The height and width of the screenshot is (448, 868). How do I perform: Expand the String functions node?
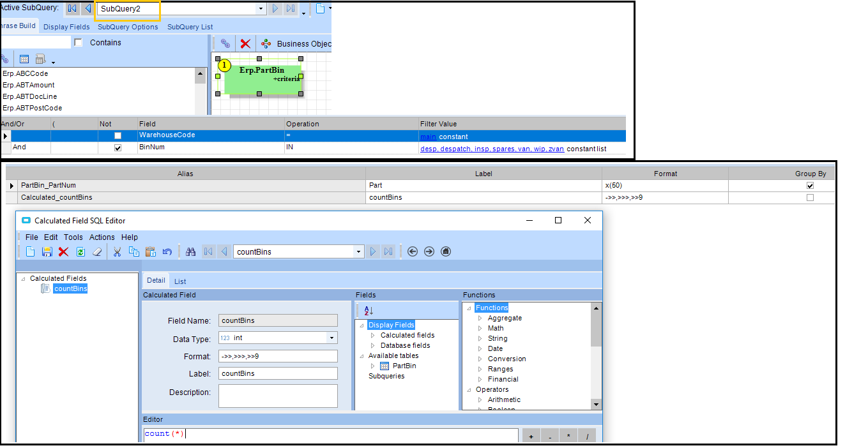pyautogui.click(x=480, y=338)
